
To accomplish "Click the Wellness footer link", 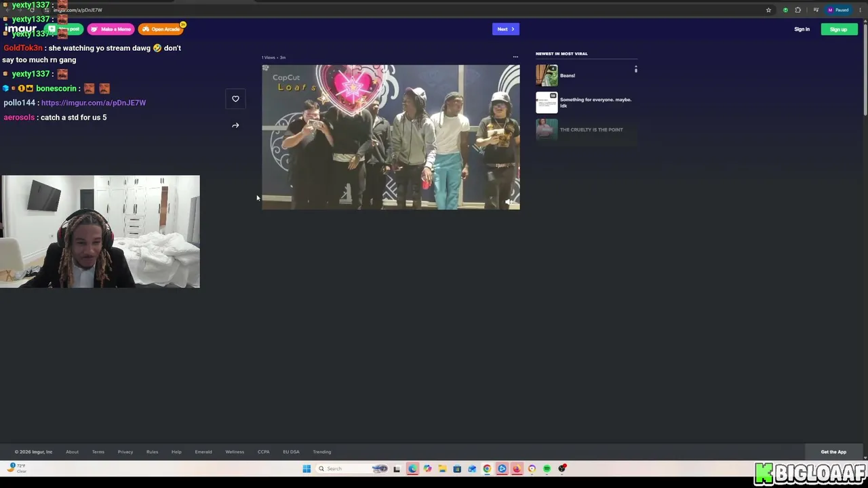I will (x=235, y=452).
